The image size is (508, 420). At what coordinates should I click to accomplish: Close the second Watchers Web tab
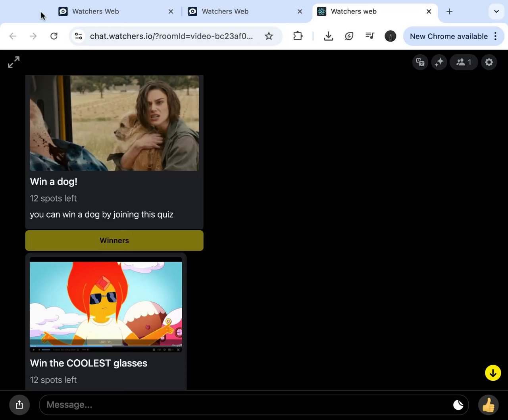[x=300, y=12]
